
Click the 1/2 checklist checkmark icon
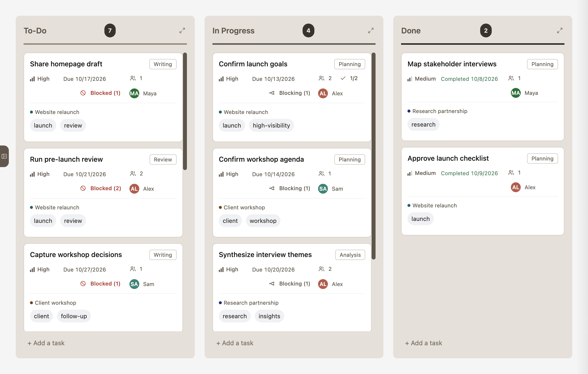click(x=343, y=78)
